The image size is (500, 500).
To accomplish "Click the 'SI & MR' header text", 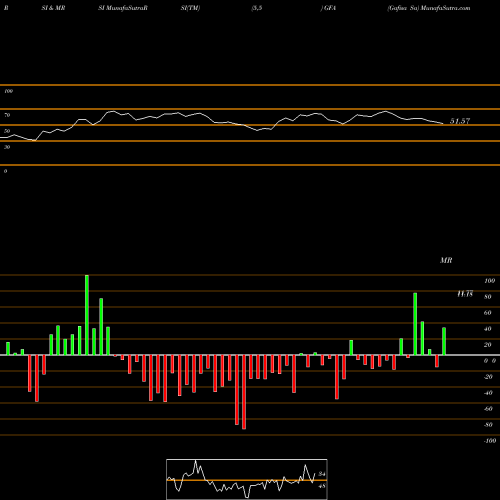I will tap(53, 8).
